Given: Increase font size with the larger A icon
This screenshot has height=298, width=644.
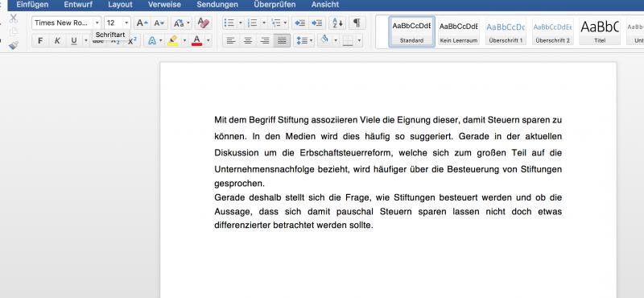Looking at the screenshot, I should coord(142,23).
